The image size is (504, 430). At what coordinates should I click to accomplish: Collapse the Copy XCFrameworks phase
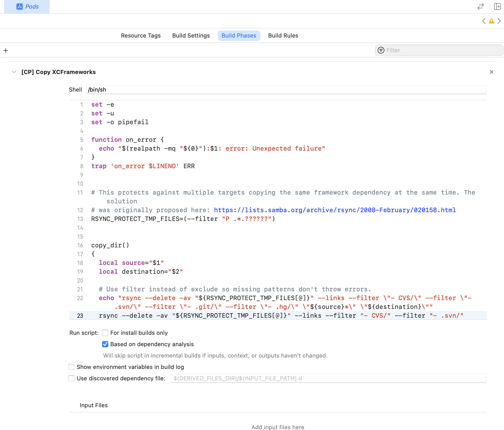click(x=14, y=72)
